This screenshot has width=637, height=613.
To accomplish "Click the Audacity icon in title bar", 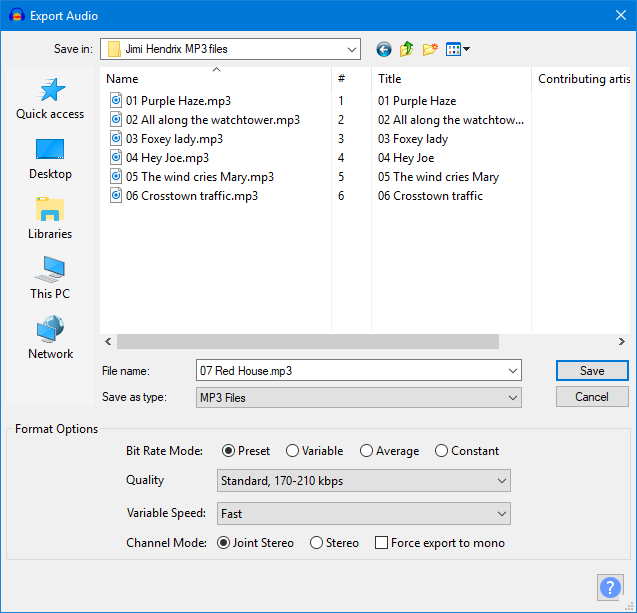I will (17, 15).
